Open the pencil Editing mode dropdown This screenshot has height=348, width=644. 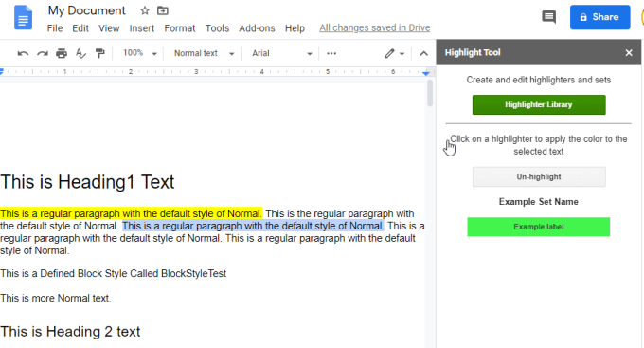pyautogui.click(x=394, y=53)
